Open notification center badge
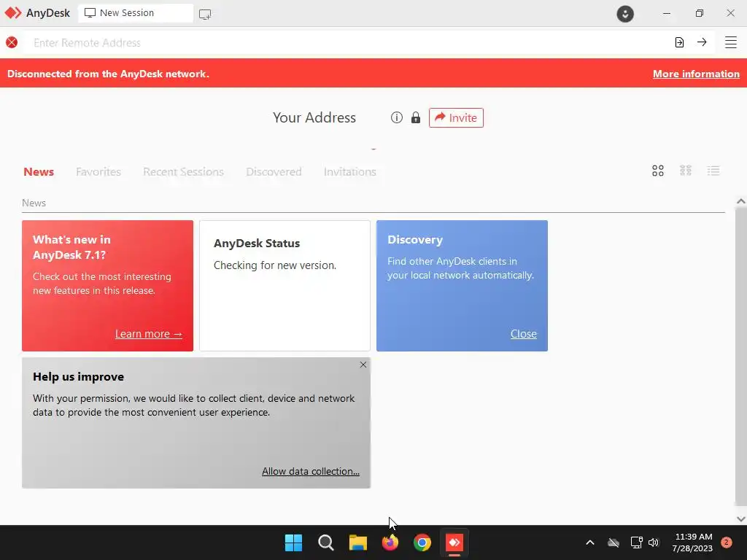747x560 pixels. (x=727, y=542)
